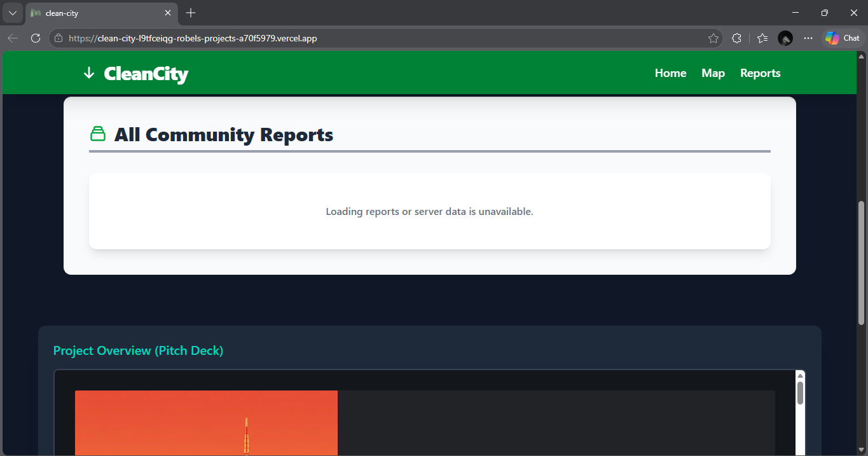The width and height of the screenshot is (868, 456).
Task: Navigate to Home in the navbar
Action: click(x=670, y=73)
